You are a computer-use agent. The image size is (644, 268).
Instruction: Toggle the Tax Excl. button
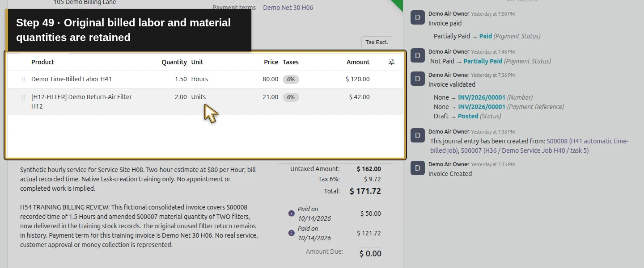tap(377, 42)
